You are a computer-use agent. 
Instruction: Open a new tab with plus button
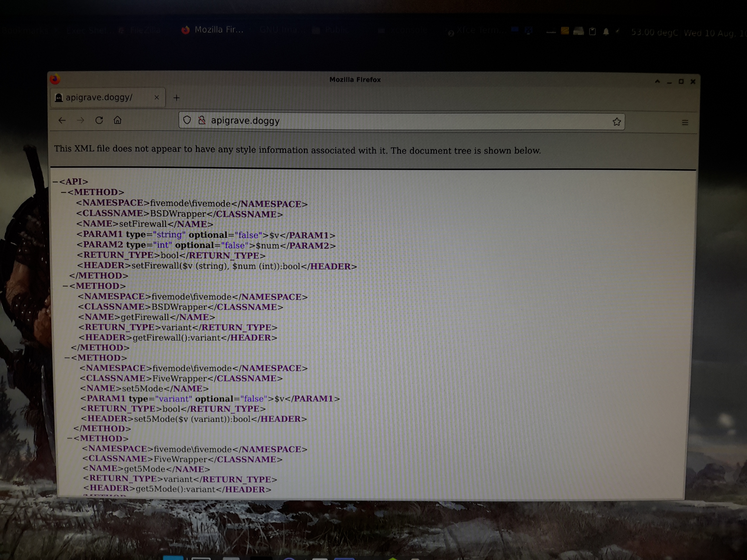pyautogui.click(x=176, y=98)
